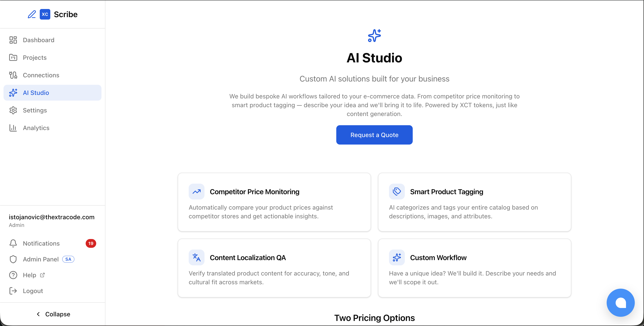Open the AI Studio menu item

(x=36, y=93)
